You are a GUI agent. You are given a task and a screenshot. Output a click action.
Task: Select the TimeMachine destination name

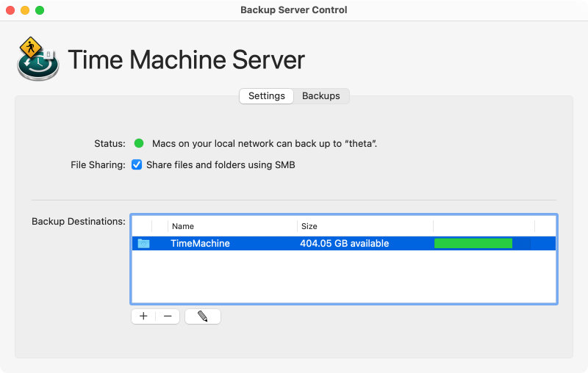click(200, 244)
